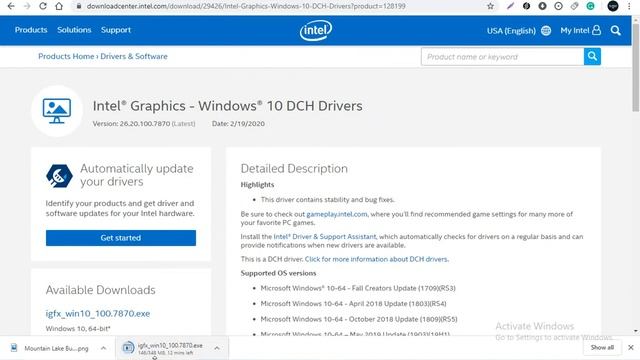Click Show all downloads button
The height and width of the screenshot is (360, 640).
coord(602,347)
